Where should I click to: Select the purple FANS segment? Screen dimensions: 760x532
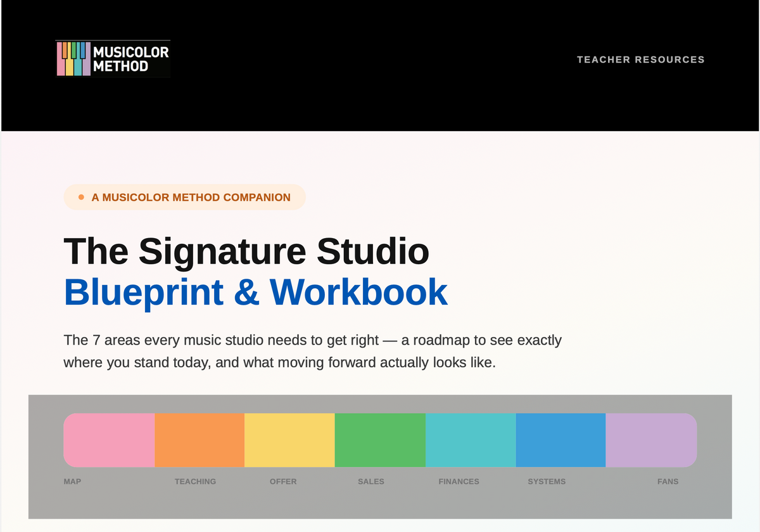click(x=652, y=440)
